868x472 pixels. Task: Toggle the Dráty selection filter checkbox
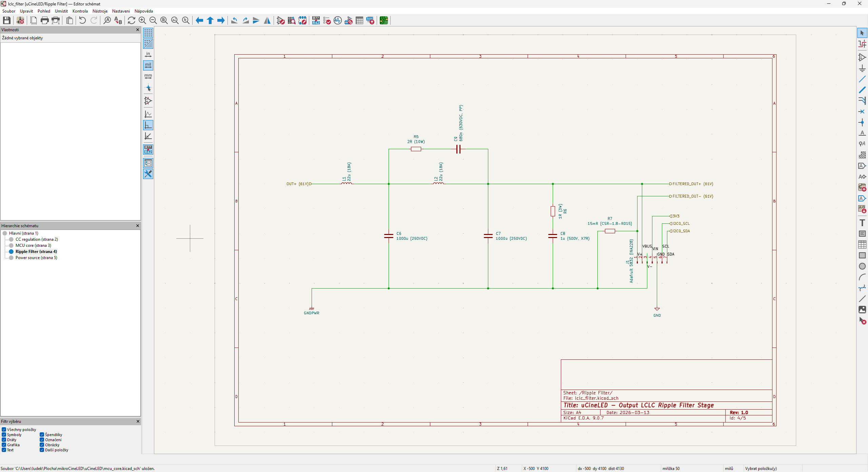(x=4, y=440)
